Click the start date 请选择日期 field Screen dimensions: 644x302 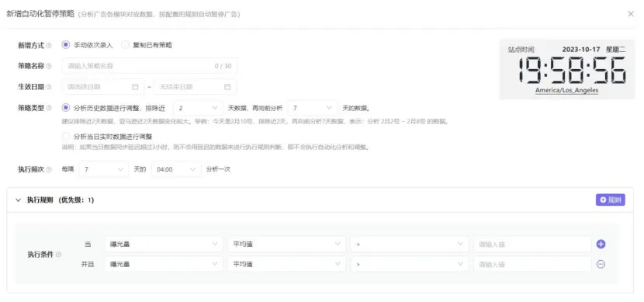pos(103,87)
